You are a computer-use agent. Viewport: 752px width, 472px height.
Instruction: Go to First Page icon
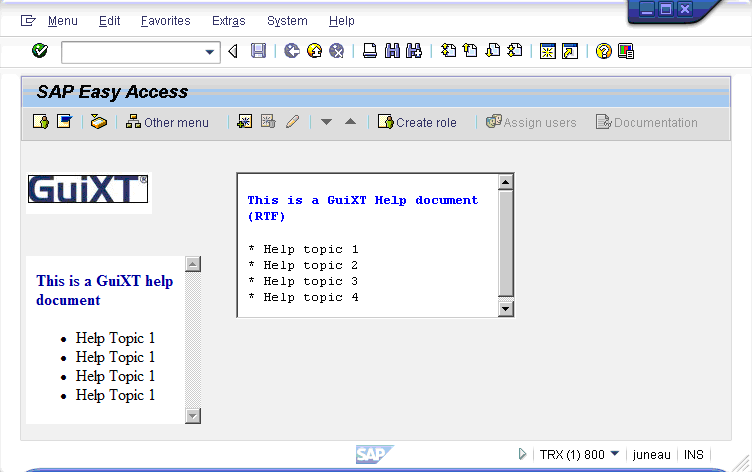[x=448, y=50]
